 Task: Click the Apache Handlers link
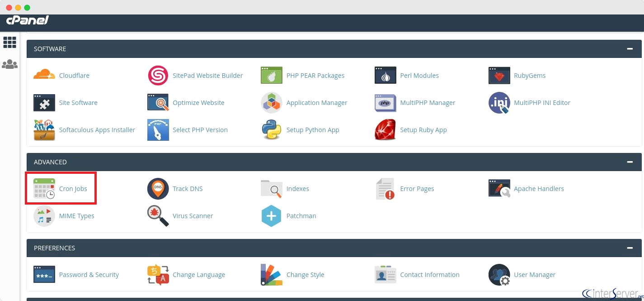click(x=539, y=189)
